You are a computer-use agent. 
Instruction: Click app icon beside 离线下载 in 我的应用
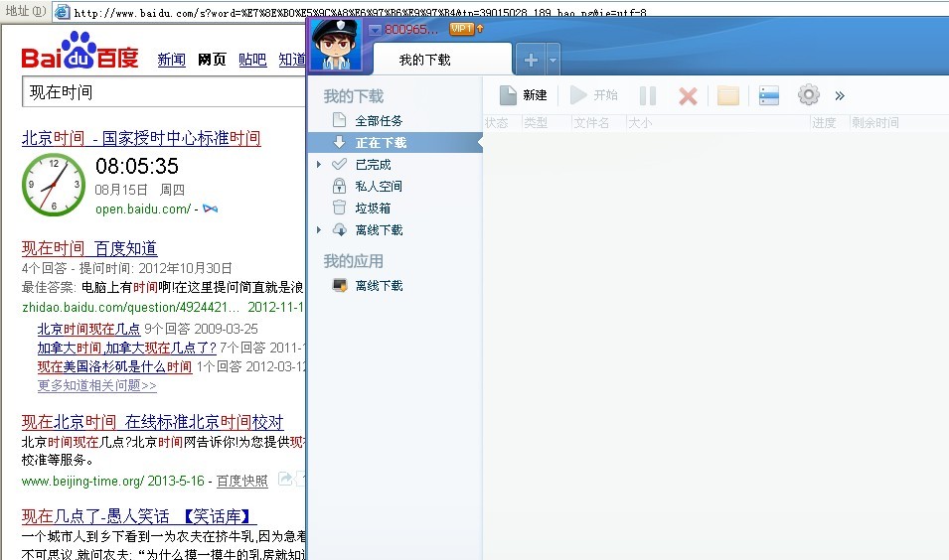click(340, 285)
